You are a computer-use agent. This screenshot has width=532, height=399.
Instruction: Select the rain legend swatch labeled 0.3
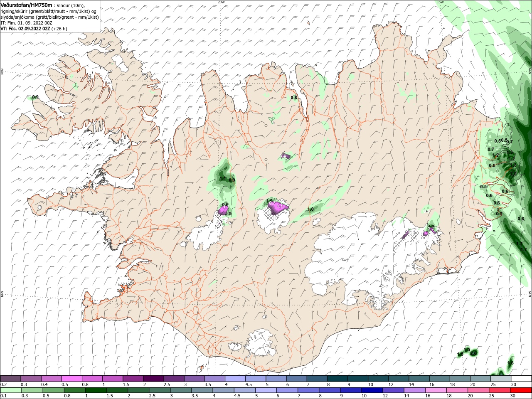coord(32,390)
